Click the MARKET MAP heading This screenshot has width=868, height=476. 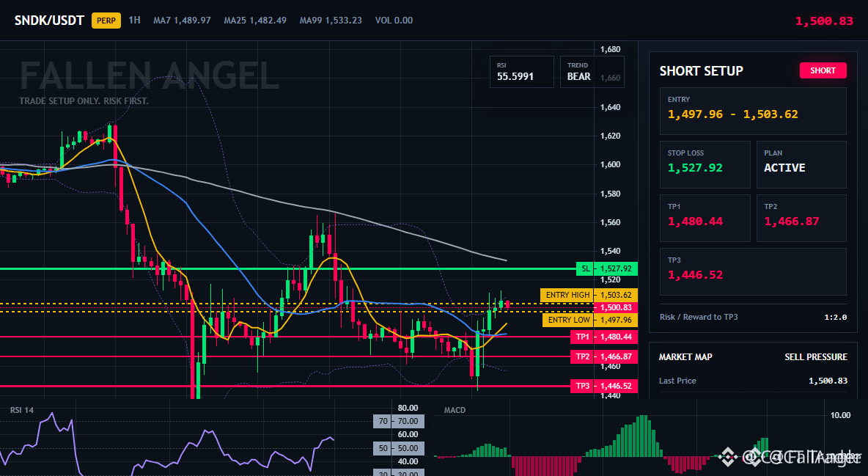click(685, 357)
